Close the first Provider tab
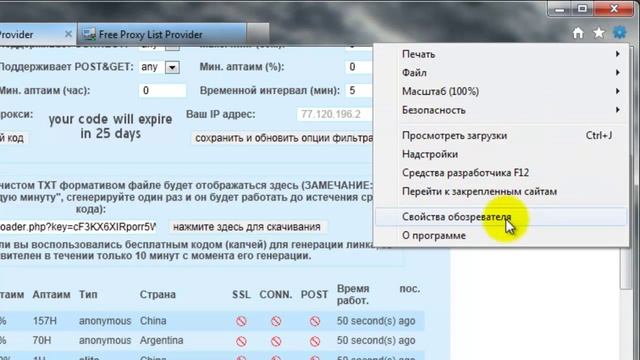Screen dimensions: 640x360 click(x=68, y=34)
